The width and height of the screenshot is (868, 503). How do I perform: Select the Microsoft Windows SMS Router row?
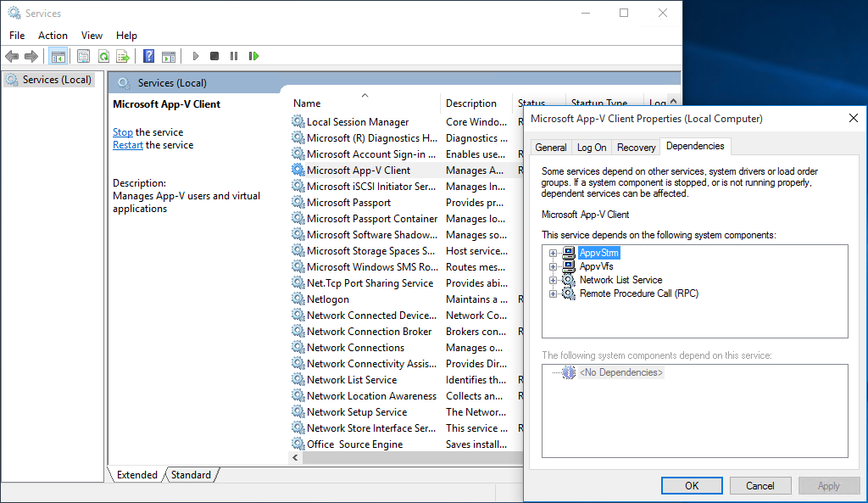406,266
